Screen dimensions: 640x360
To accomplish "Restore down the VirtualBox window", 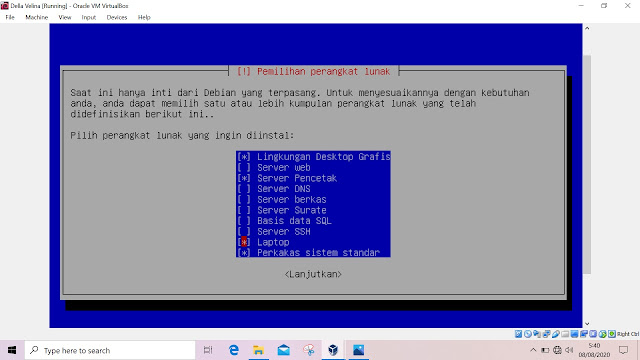I will pos(604,6).
